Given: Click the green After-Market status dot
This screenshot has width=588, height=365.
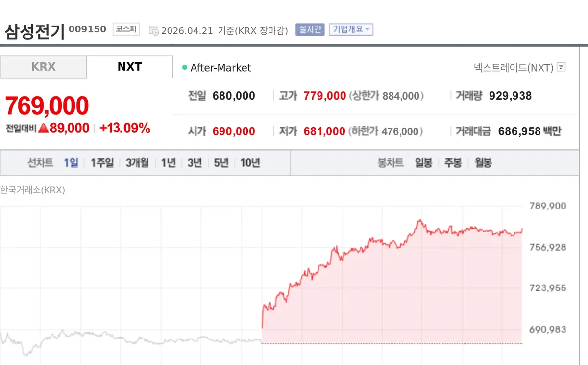Looking at the screenshot, I should click(x=185, y=67).
